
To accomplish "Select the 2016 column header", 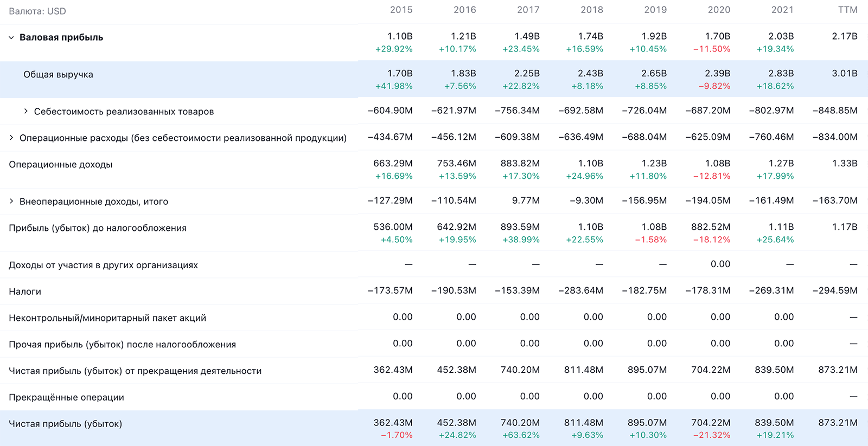I will 465,10.
